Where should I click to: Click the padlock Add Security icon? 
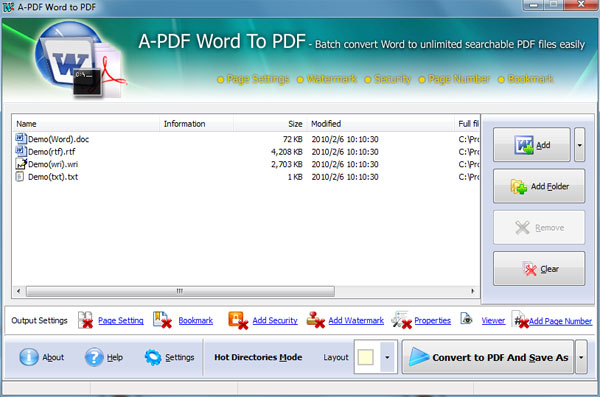click(x=238, y=320)
